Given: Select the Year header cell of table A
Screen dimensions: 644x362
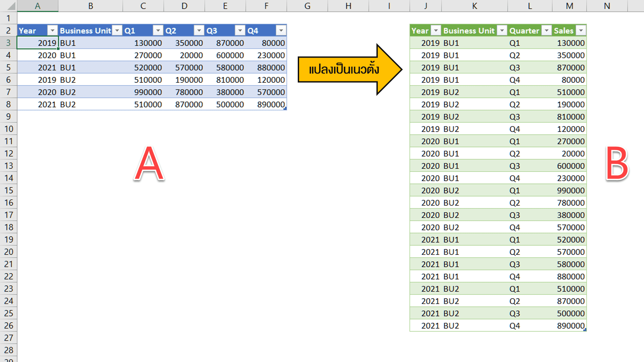Looking at the screenshot, I should tap(31, 30).
